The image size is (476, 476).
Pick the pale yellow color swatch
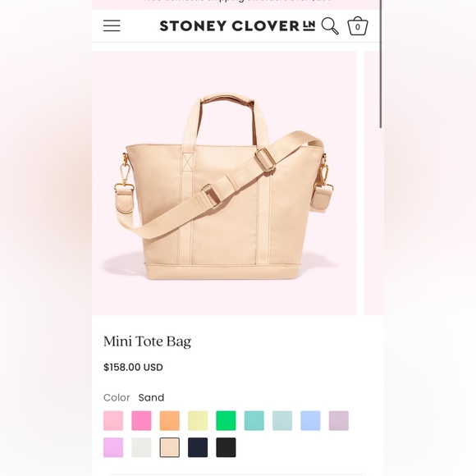198,420
